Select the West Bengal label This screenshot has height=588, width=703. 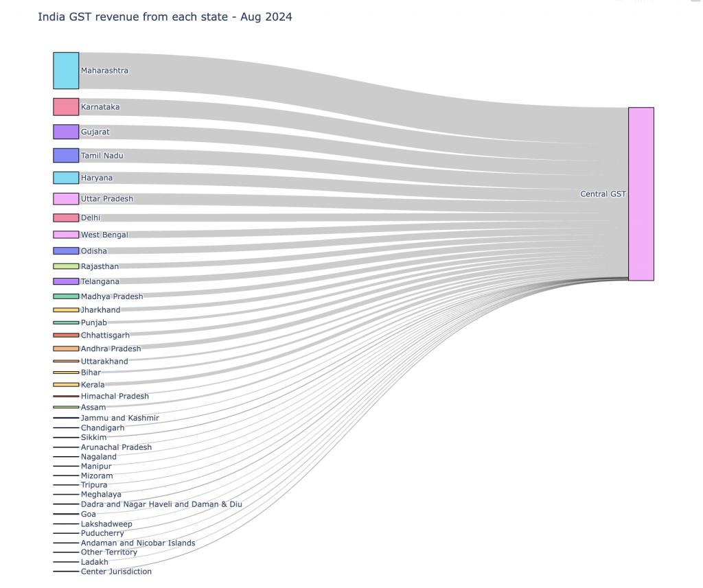(x=104, y=235)
